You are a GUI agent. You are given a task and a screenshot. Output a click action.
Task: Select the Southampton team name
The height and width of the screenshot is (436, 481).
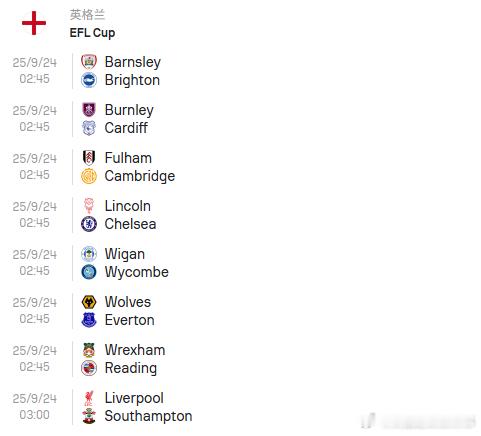point(148,417)
